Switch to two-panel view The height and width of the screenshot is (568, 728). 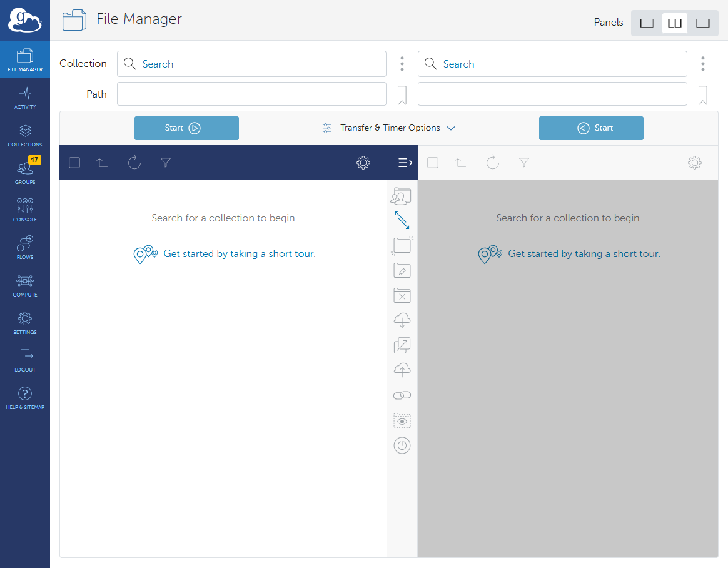coord(675,23)
